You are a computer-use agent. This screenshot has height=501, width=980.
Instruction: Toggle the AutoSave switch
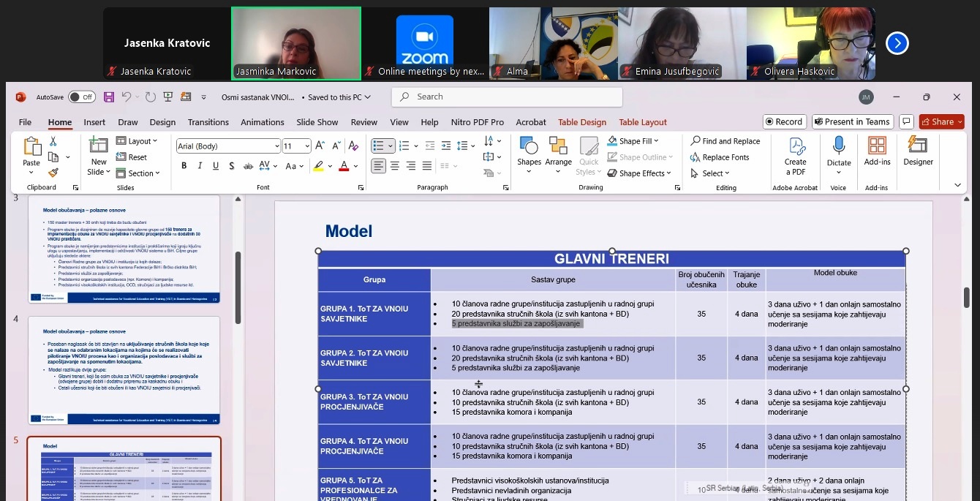click(x=81, y=97)
